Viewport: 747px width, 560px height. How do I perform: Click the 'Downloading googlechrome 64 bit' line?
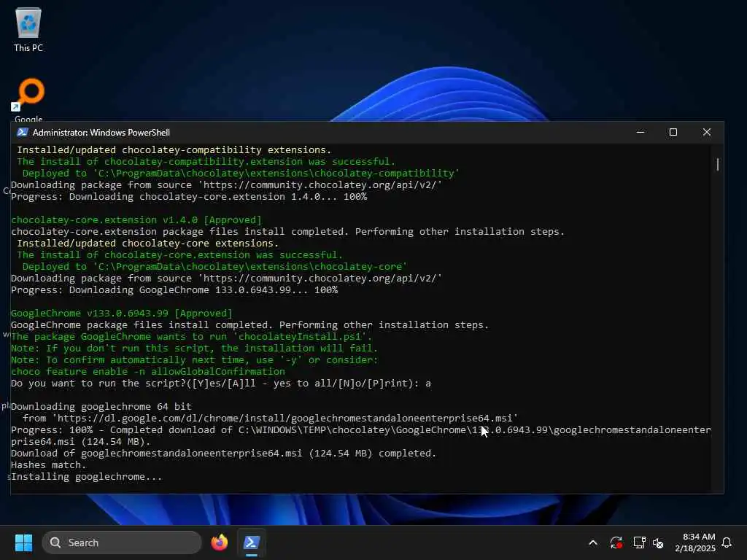101,407
